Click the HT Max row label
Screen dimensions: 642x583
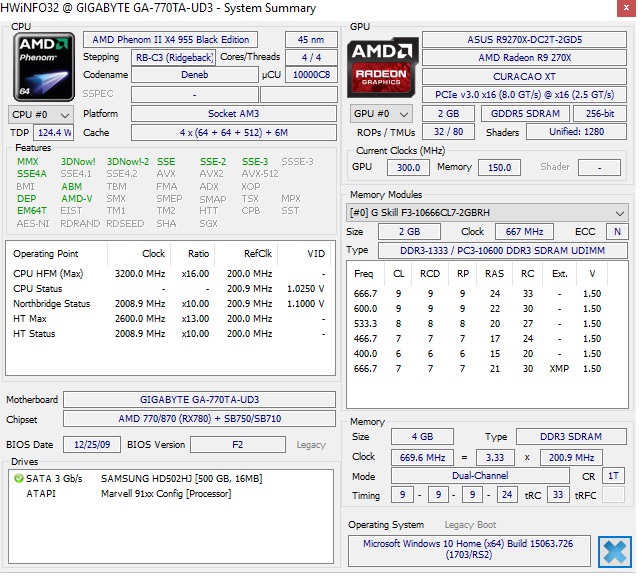coord(30,319)
